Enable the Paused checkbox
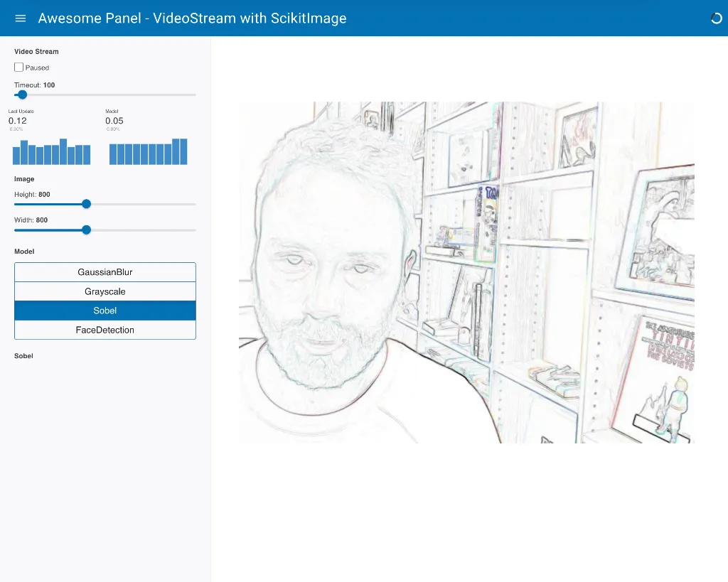This screenshot has width=728, height=582. click(19, 68)
